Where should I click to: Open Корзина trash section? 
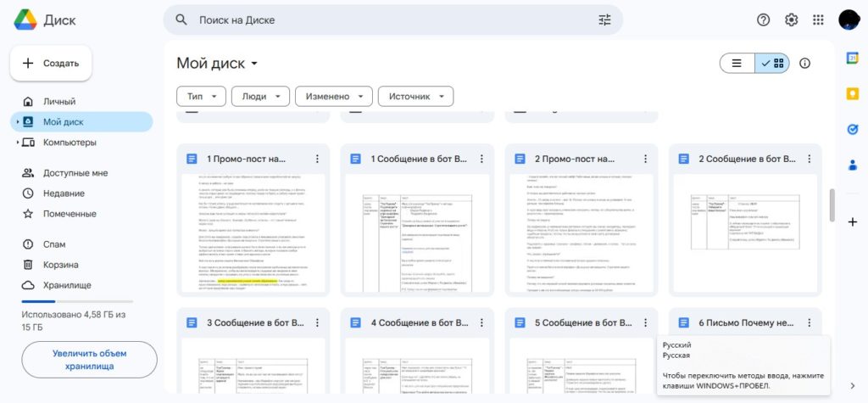(81, 265)
